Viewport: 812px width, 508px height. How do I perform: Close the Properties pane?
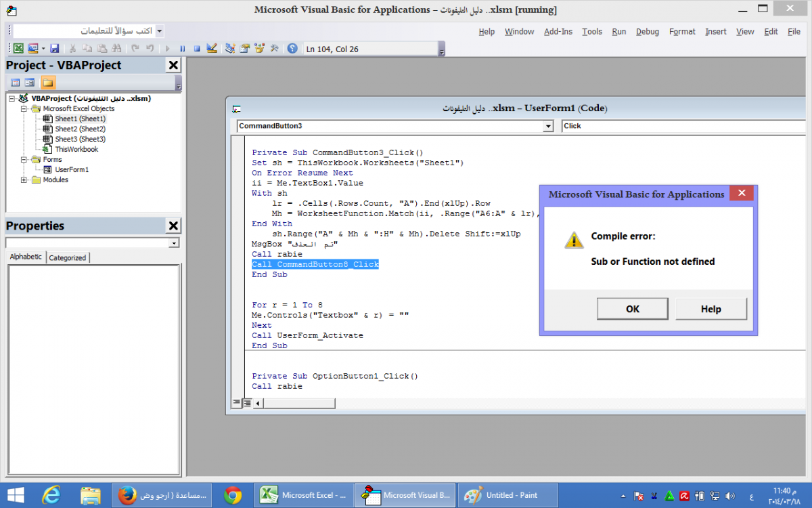pos(173,226)
